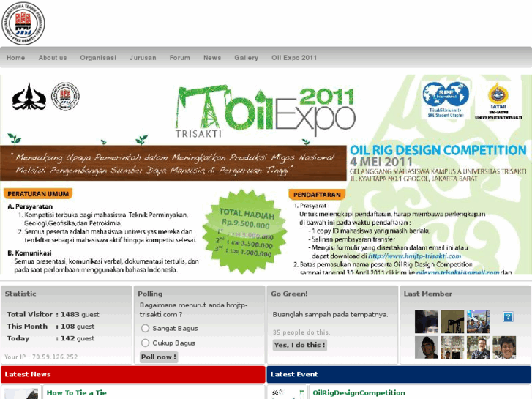Click the Trisakti trident emblem in the banner

[x=29, y=97]
